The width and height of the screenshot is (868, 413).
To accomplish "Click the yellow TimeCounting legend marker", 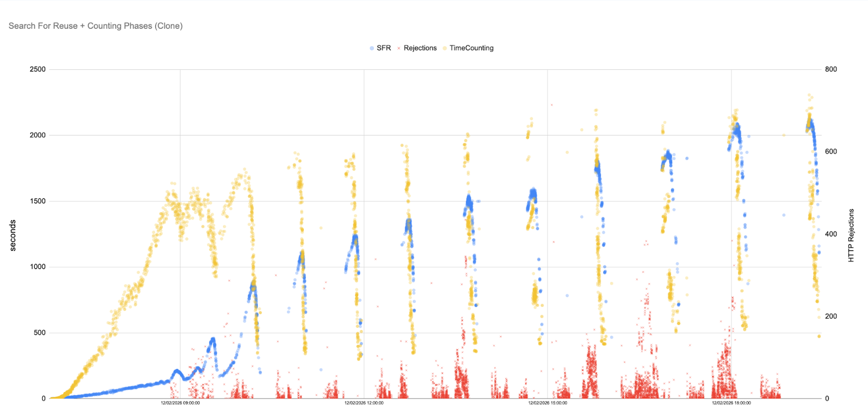I will pos(444,48).
